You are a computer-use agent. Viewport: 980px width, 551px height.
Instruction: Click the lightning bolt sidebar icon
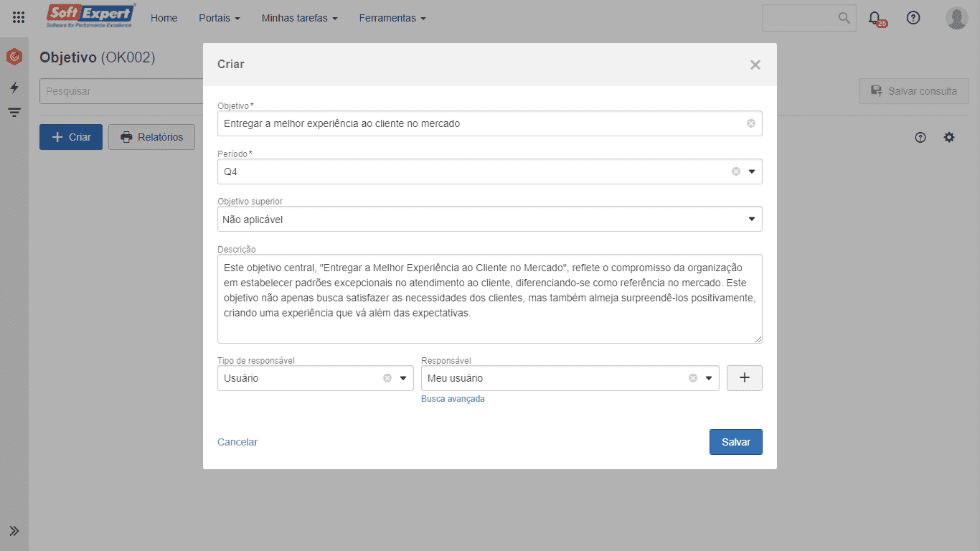14,88
